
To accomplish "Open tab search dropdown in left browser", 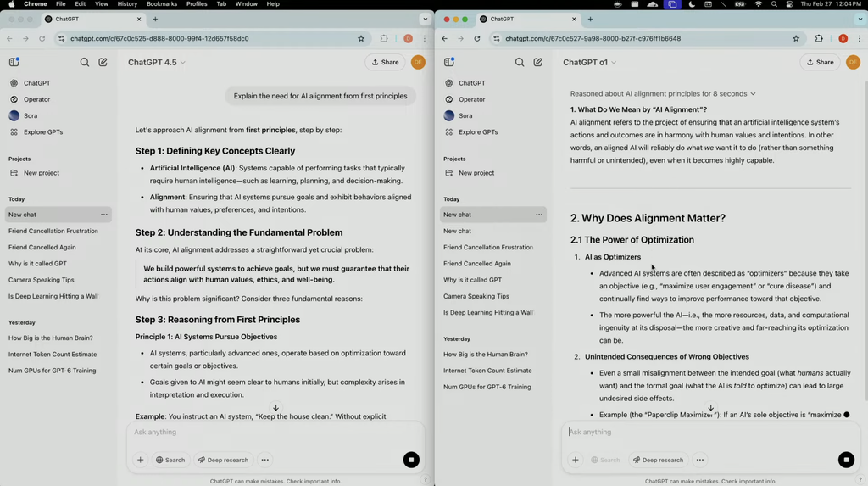I will tap(426, 19).
